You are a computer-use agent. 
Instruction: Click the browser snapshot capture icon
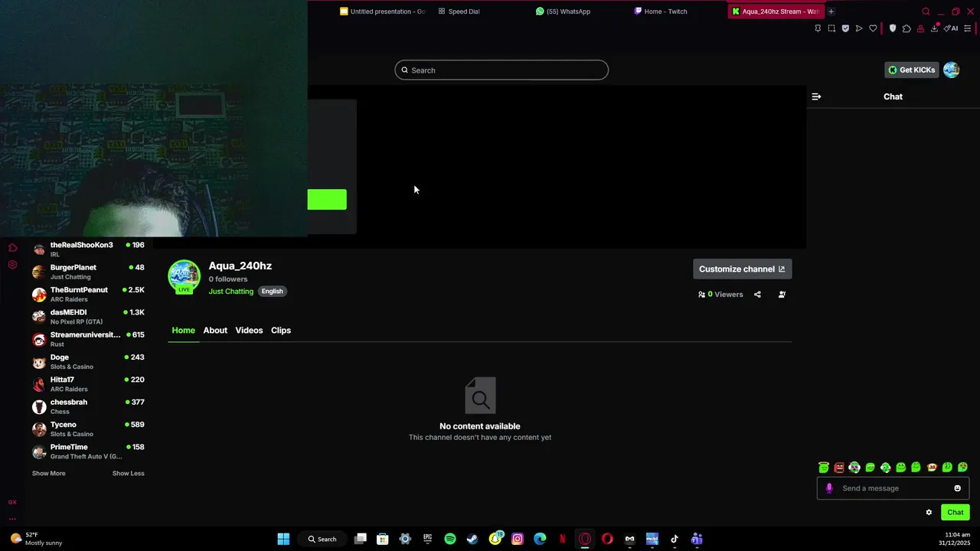[831, 28]
